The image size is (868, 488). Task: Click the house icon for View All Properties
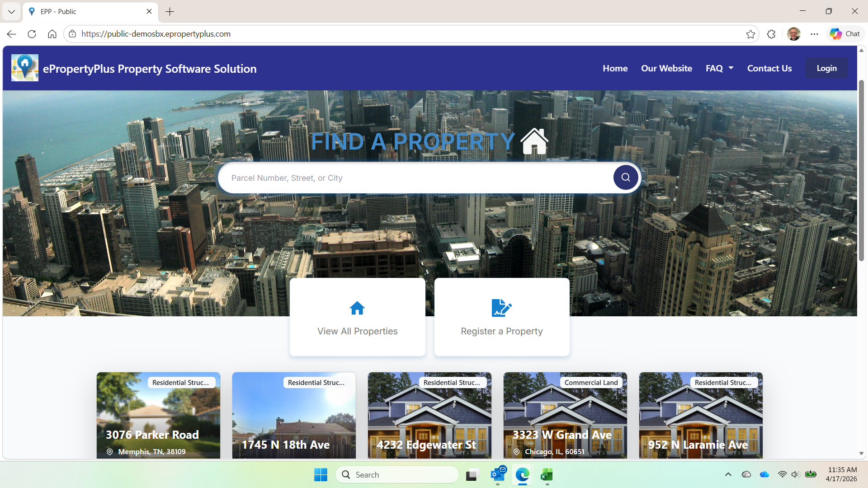[x=357, y=308]
